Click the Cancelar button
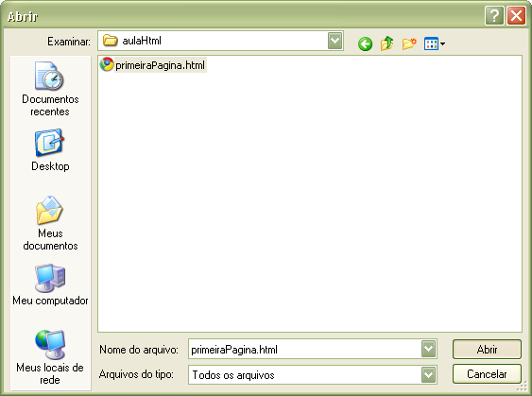Image resolution: width=532 pixels, height=396 pixels. click(x=487, y=374)
